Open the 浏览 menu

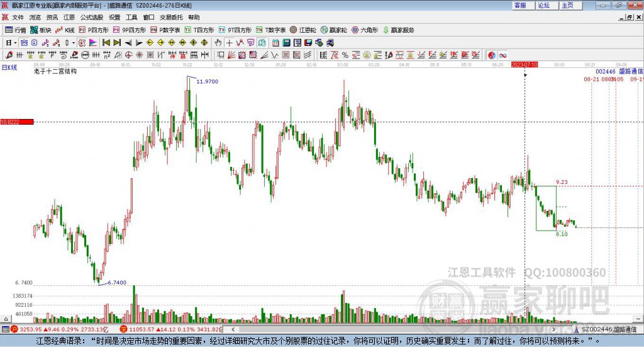tap(35, 17)
